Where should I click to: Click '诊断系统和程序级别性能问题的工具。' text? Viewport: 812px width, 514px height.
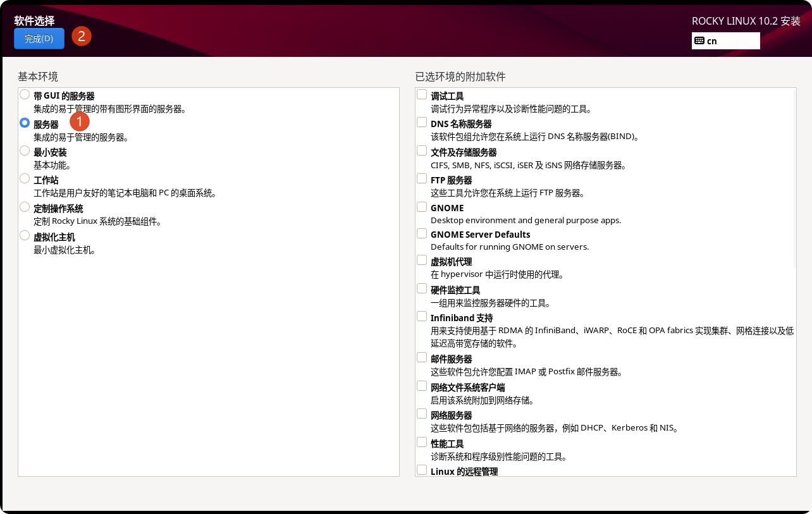[x=498, y=456]
